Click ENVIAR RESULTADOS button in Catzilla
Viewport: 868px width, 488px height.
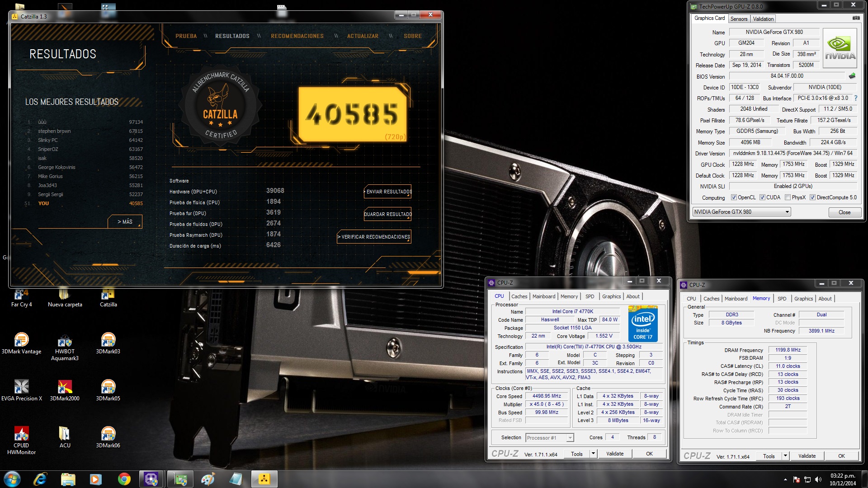pyautogui.click(x=388, y=192)
